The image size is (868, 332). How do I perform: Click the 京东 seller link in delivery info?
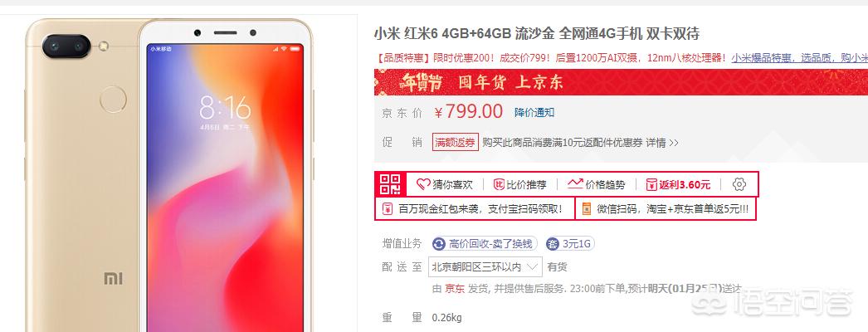point(455,288)
